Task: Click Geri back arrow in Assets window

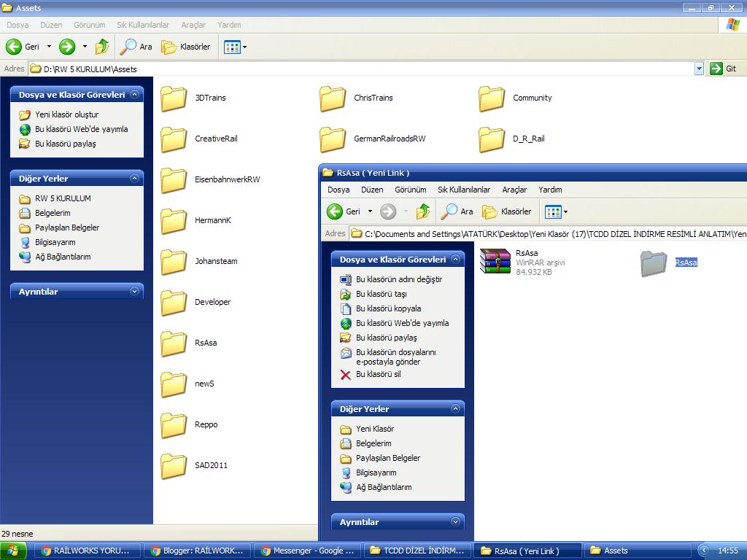Action: (23, 47)
